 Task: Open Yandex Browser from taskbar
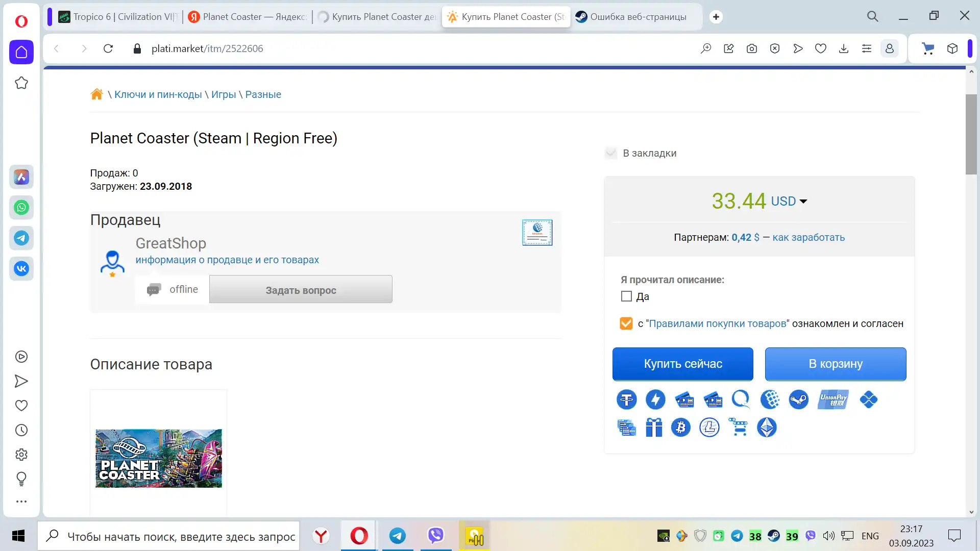tap(321, 536)
